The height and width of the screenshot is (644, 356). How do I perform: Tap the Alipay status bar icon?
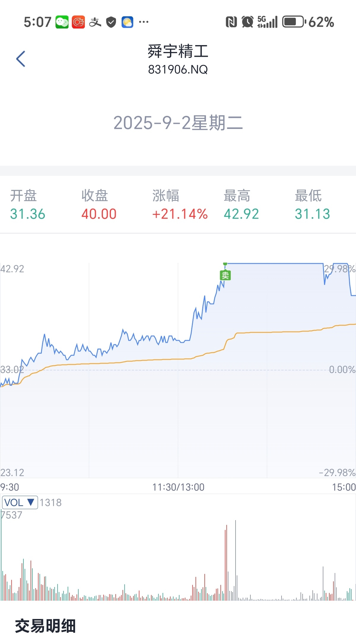tap(95, 22)
